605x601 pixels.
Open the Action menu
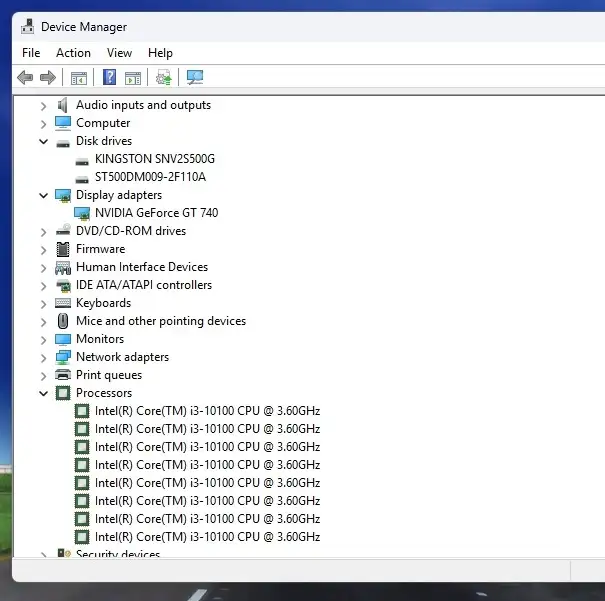point(73,53)
